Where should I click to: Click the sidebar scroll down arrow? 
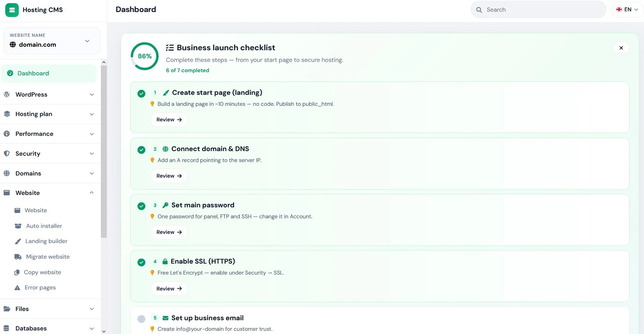coord(104,332)
